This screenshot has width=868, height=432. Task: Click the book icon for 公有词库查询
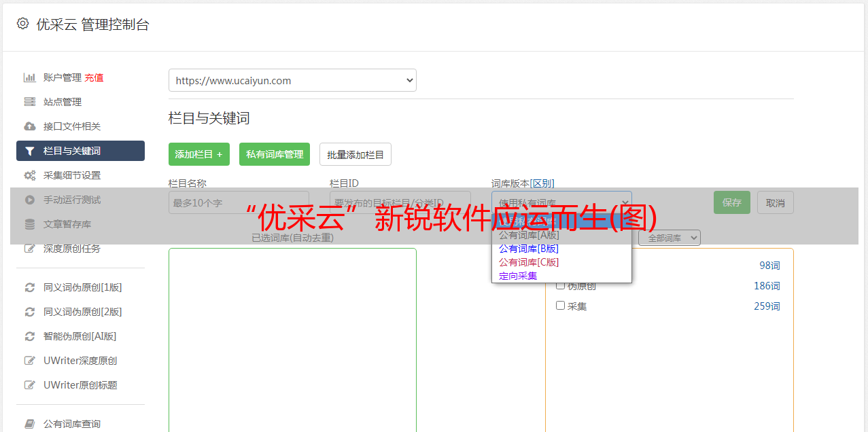(30, 424)
